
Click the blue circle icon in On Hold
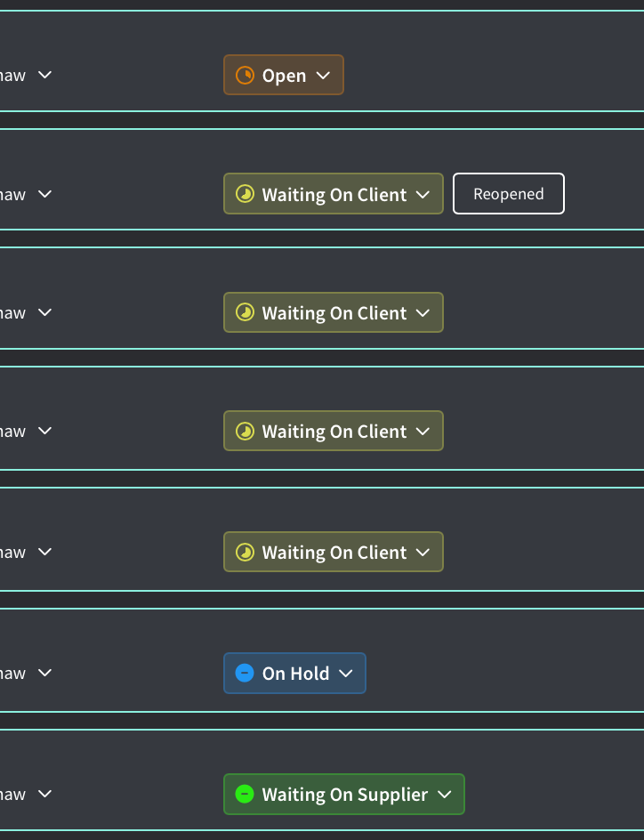245,673
